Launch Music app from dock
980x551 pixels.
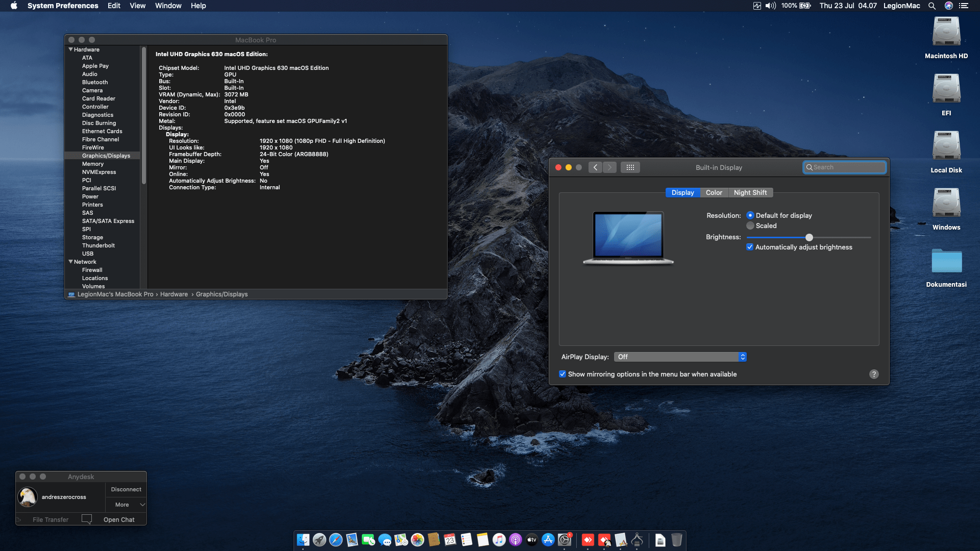click(x=499, y=540)
